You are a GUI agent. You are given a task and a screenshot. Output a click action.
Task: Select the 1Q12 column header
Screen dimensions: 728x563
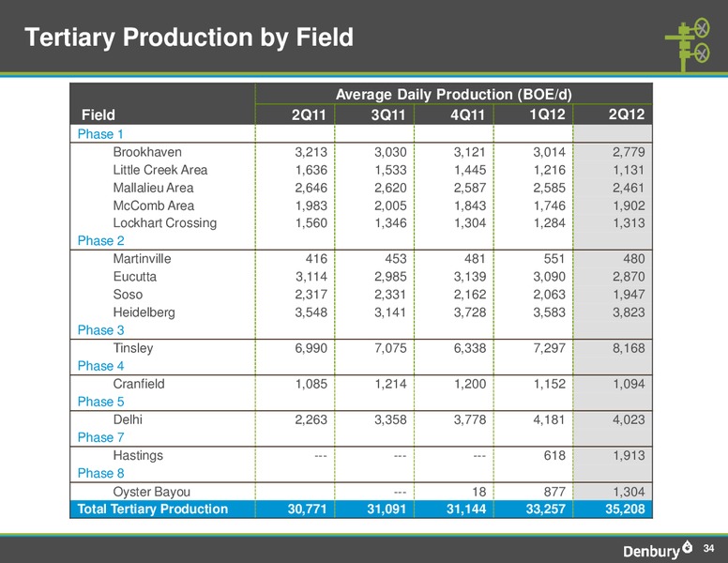(547, 114)
